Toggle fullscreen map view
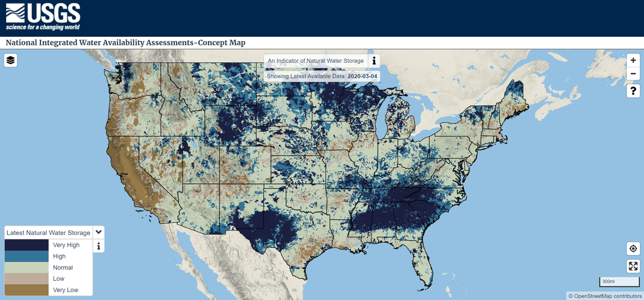The height and width of the screenshot is (300, 644). [633, 266]
